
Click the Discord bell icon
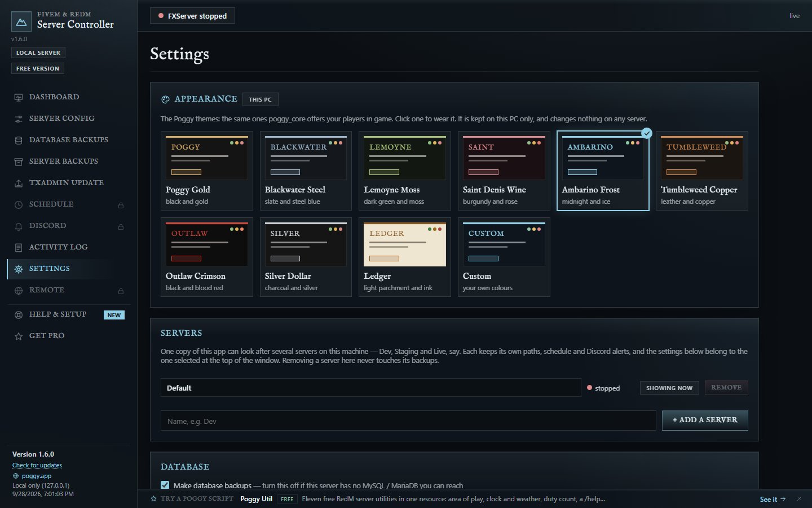coord(19,226)
